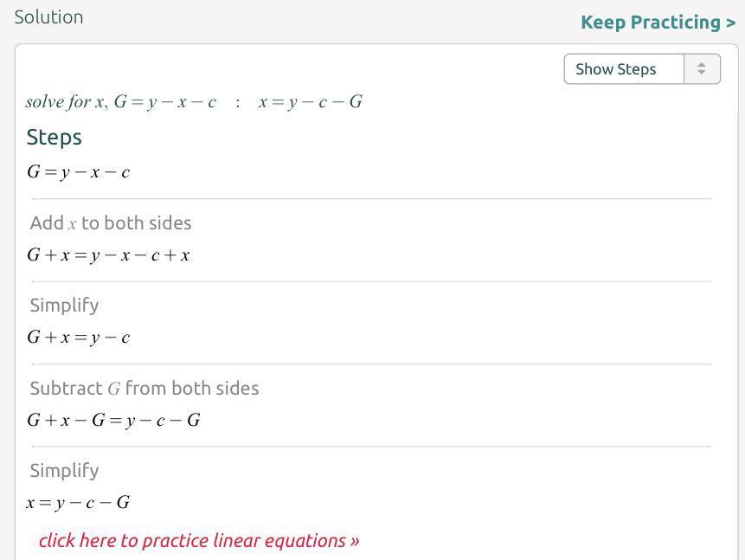Viewport: 745px width, 560px height.
Task: Select the final answer x=y−c−G at the bottom
Action: [x=79, y=503]
